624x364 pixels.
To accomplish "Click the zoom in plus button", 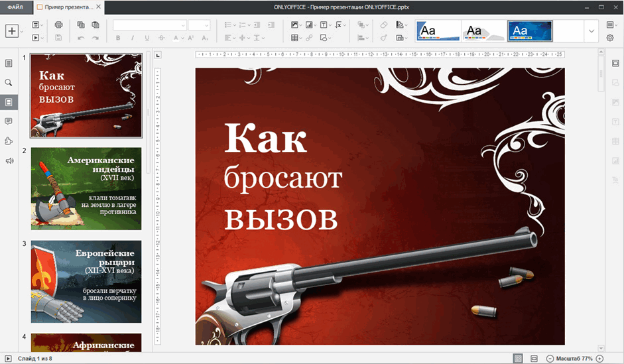I will click(599, 359).
